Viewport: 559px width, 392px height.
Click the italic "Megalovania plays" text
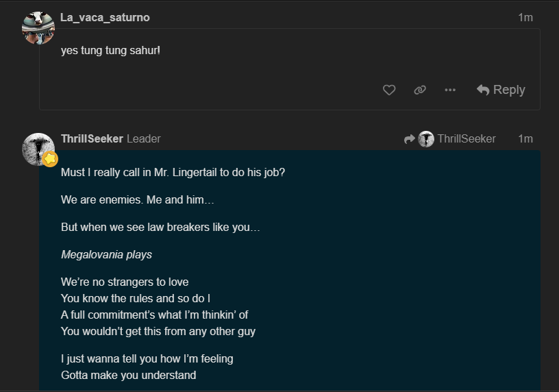pos(106,254)
